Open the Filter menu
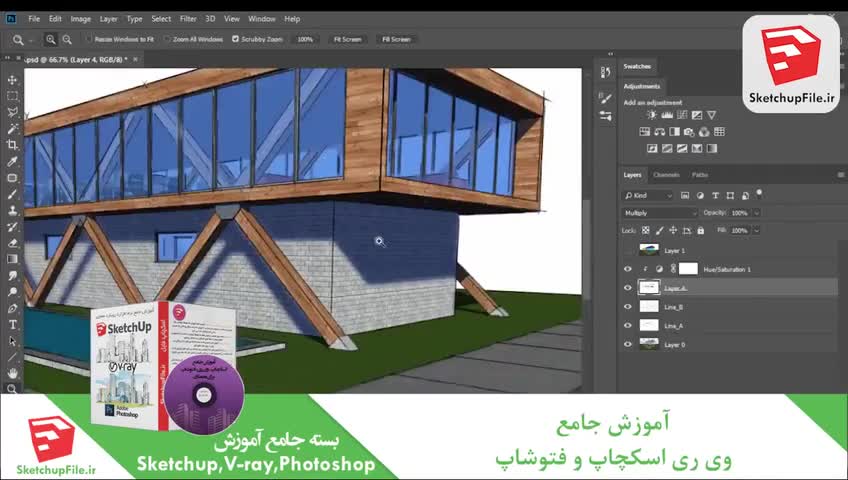Screen dimensions: 848x480 coord(188,19)
